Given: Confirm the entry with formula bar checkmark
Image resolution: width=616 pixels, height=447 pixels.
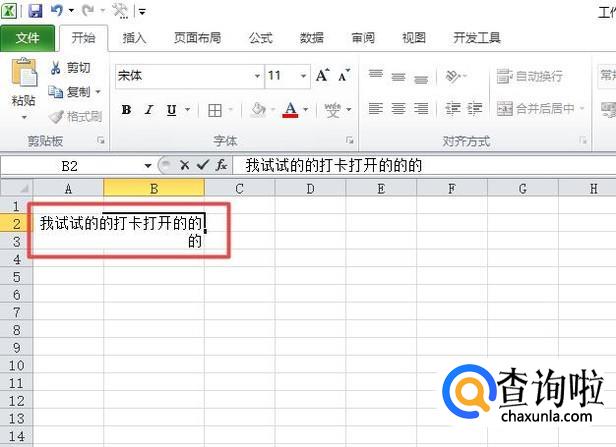Looking at the screenshot, I should [203, 165].
